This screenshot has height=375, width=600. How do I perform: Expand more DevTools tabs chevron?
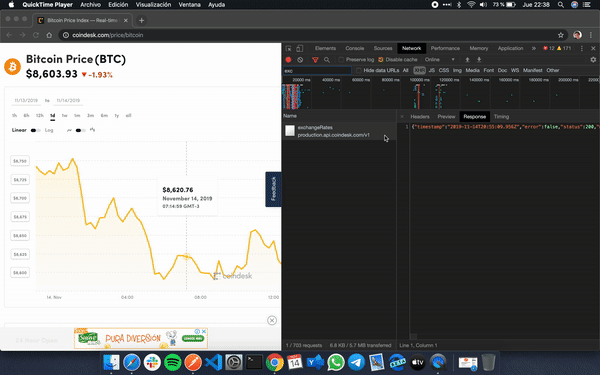pyautogui.click(x=533, y=48)
